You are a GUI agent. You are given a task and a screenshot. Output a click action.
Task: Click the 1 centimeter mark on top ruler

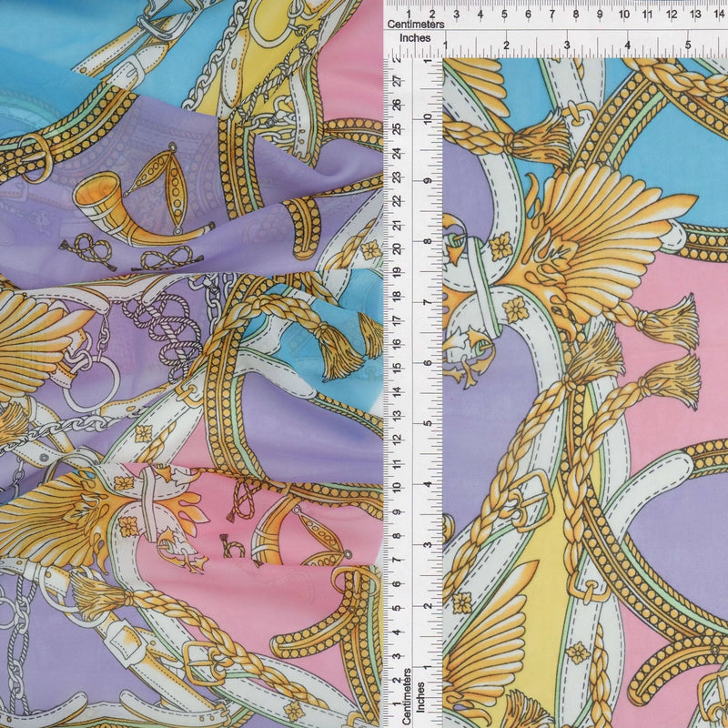(409, 15)
